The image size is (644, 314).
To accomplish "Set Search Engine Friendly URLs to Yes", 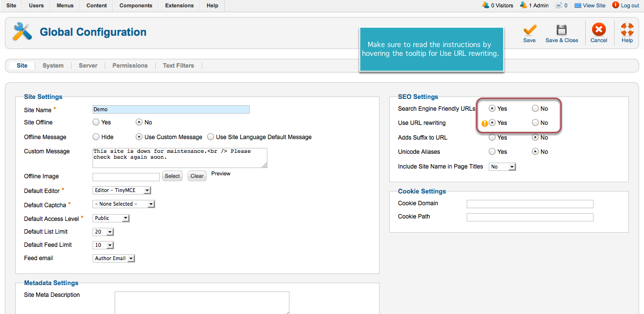I will tap(492, 108).
